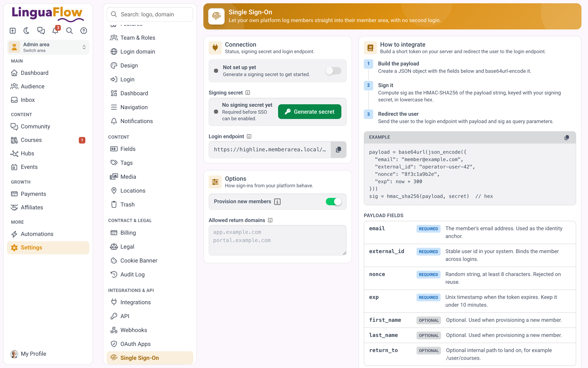The height and width of the screenshot is (368, 588).
Task: Open the help question mark icon
Action: click(x=84, y=31)
